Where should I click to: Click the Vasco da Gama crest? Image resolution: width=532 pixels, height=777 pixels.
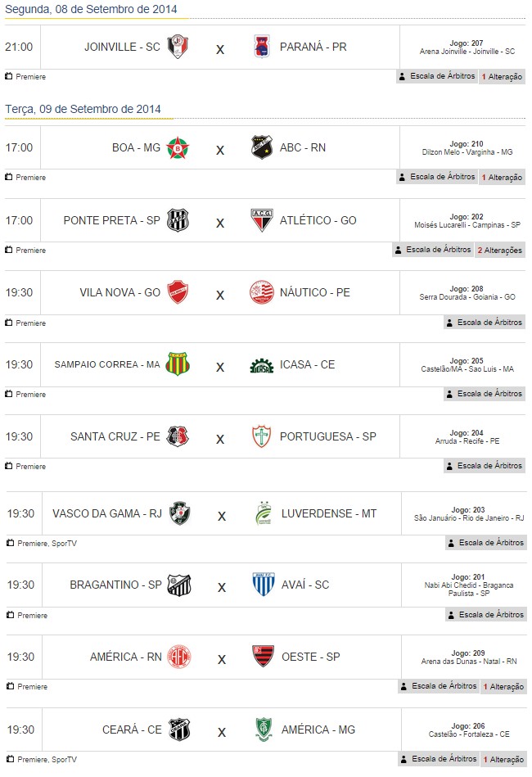(x=179, y=514)
